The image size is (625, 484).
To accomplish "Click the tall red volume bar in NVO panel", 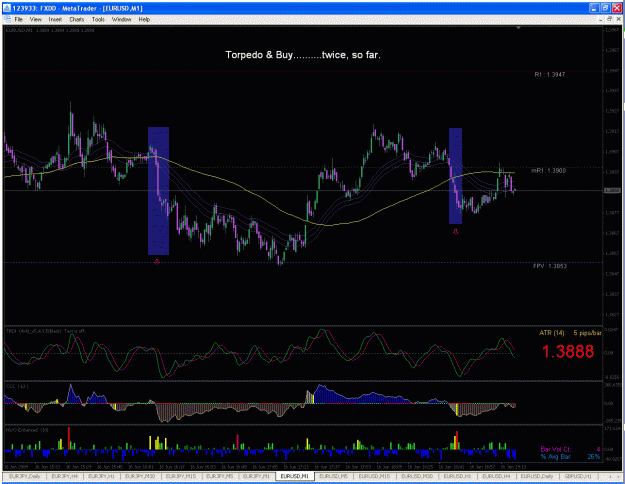I will coord(69,438).
